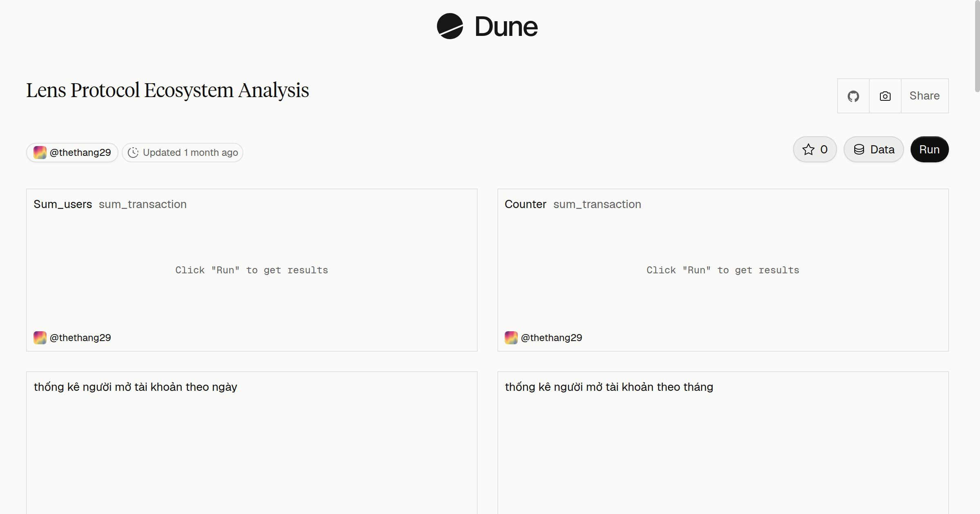The width and height of the screenshot is (980, 514).
Task: Click the avatar in the Counter card footer
Action: pos(511,338)
